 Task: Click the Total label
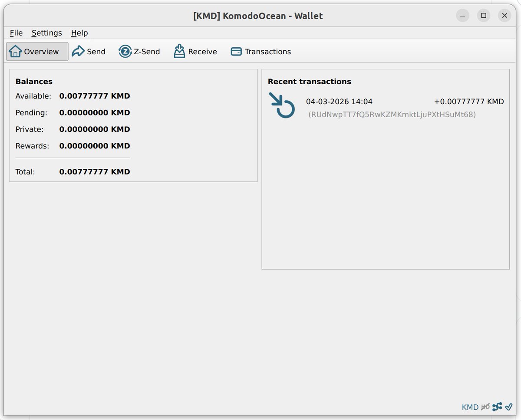click(25, 172)
